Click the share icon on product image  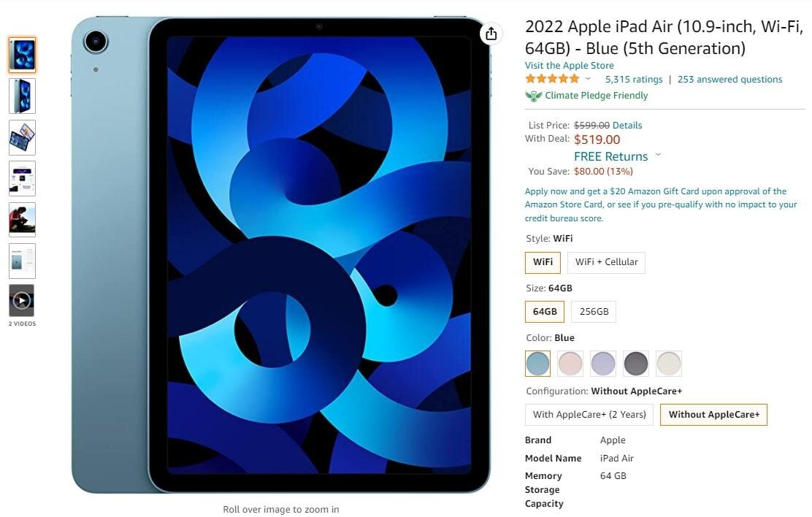point(491,34)
